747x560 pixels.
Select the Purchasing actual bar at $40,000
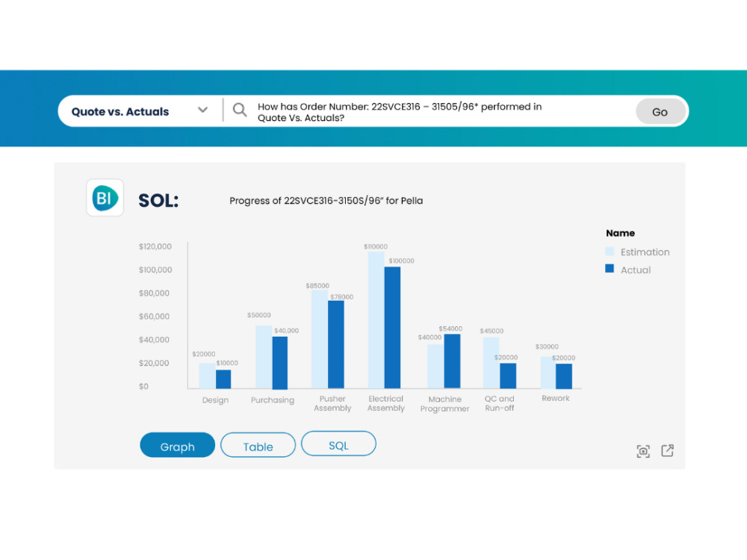[x=280, y=363]
